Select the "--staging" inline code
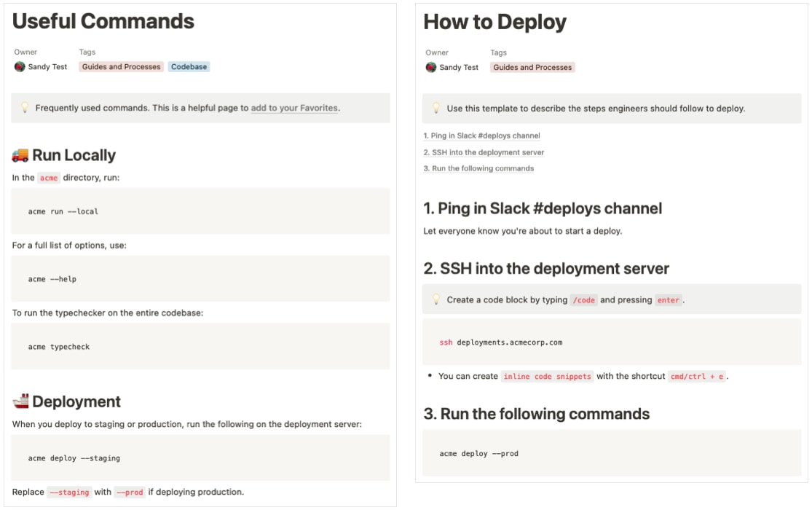This screenshot has height=510, width=812. [x=71, y=492]
